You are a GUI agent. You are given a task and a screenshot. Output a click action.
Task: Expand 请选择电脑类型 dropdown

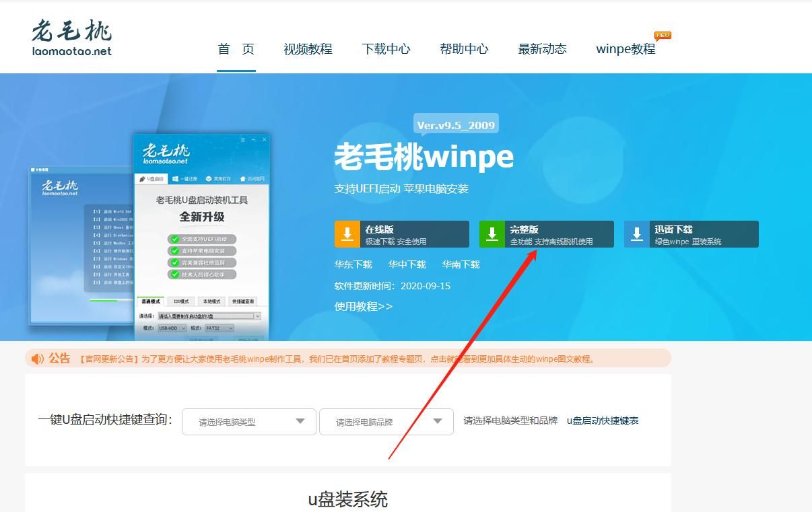pyautogui.click(x=249, y=422)
